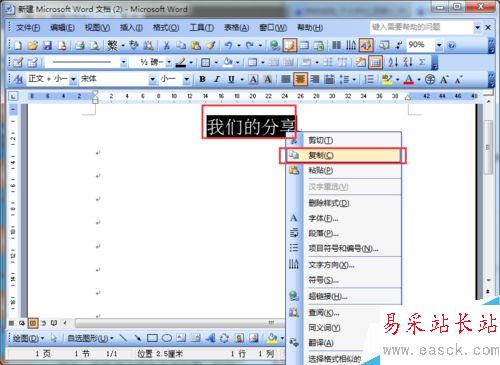
Task: Click the Styles and Formatting icon
Action: point(19,79)
